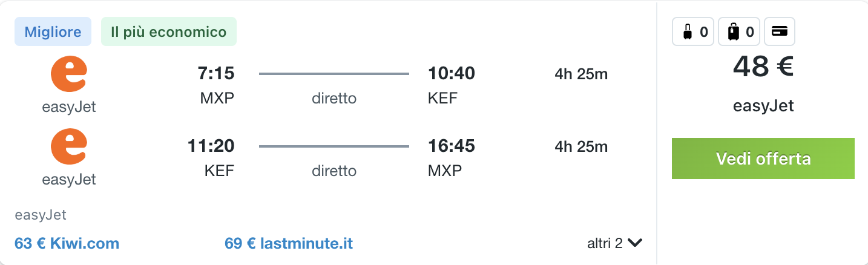Click outbound flight duration 4h 25m
Screen dimensions: 868x265
581,74
